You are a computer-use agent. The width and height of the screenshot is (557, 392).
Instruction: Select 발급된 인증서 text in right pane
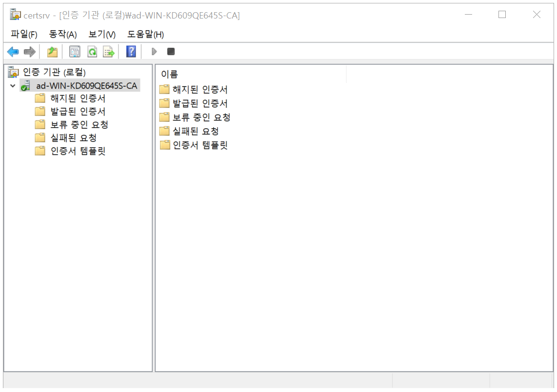pyautogui.click(x=200, y=103)
